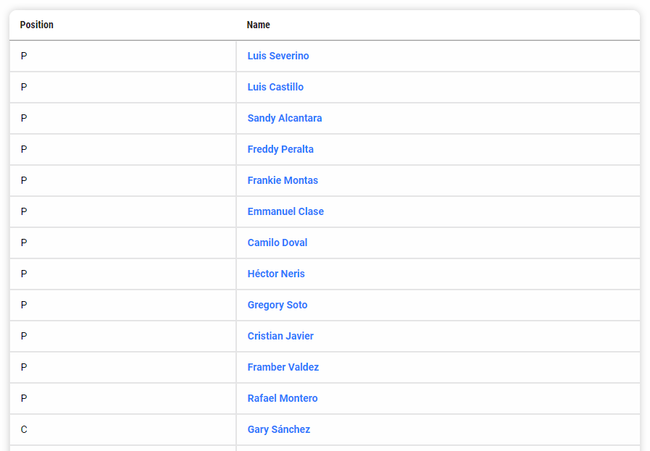The image size is (650, 451).
Task: Select the position cell beside Framber Valdez
Action: pyautogui.click(x=24, y=367)
